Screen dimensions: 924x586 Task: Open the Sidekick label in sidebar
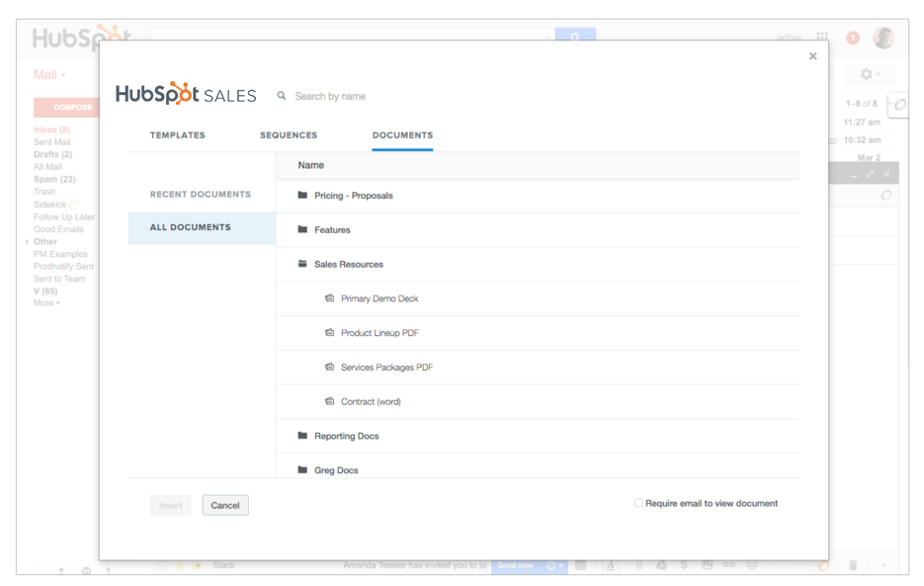coord(50,204)
